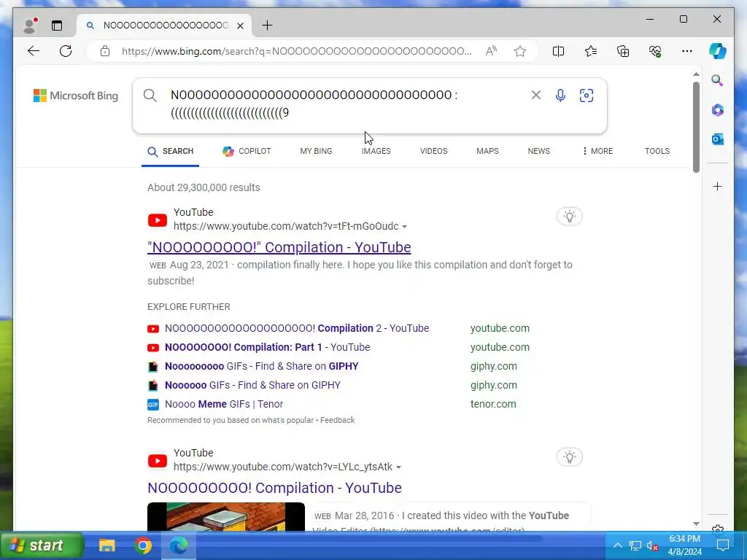Add a new sidebar app
The image size is (747, 560).
pyautogui.click(x=718, y=186)
